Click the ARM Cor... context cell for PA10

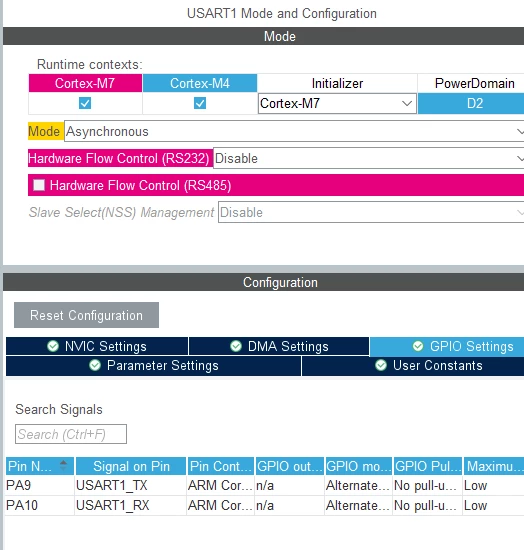[220, 505]
